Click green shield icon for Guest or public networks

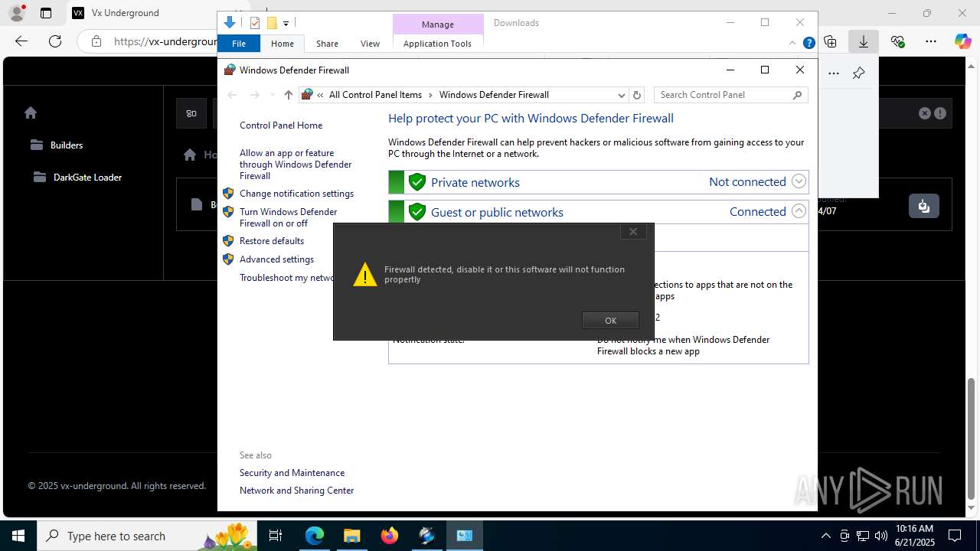pyautogui.click(x=417, y=212)
